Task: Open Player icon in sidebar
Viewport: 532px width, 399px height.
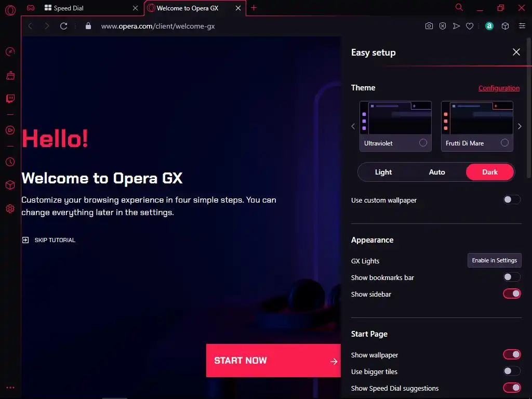Action: point(10,130)
